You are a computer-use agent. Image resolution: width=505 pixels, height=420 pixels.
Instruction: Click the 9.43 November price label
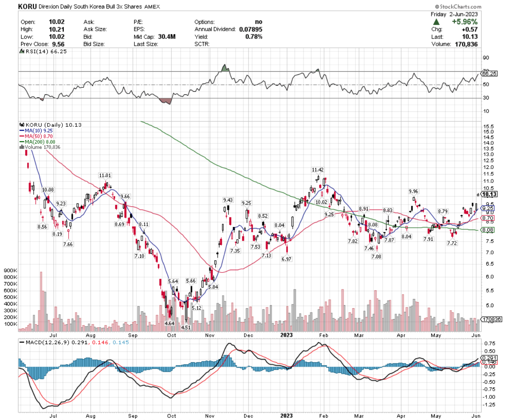click(x=228, y=200)
